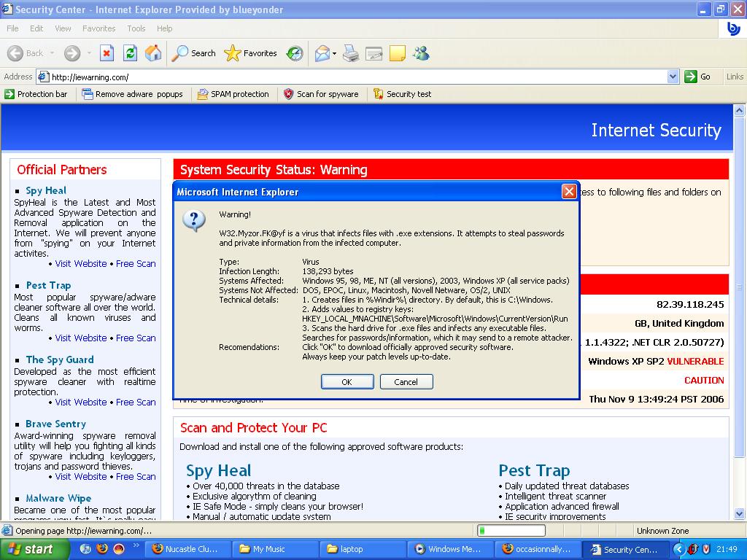Close the Microsoft Internet Explorer warning dialog
Viewport: 747px width, 560px height.
(569, 192)
